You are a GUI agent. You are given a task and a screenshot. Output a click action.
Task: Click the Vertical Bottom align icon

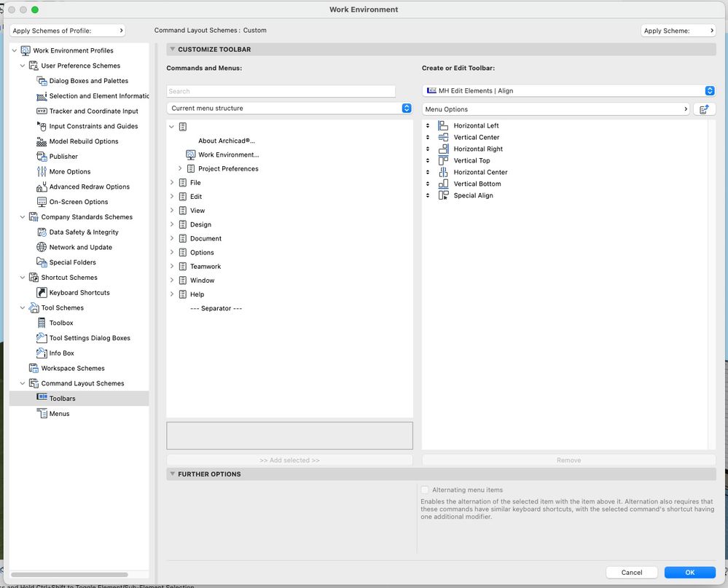443,184
